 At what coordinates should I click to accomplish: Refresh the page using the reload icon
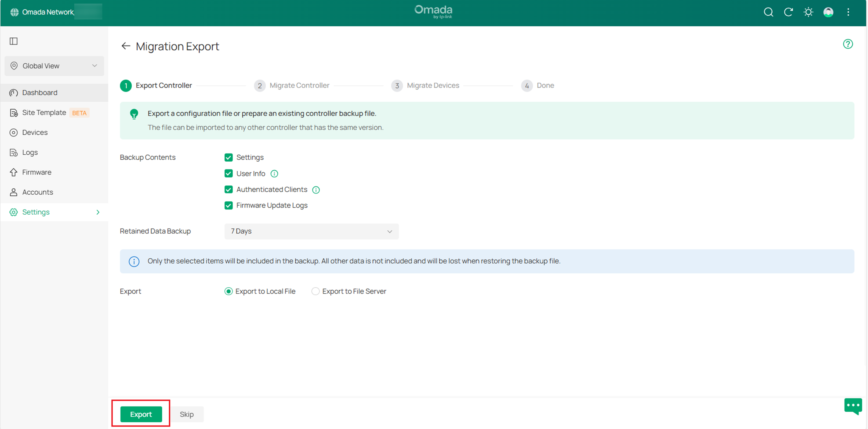(789, 12)
